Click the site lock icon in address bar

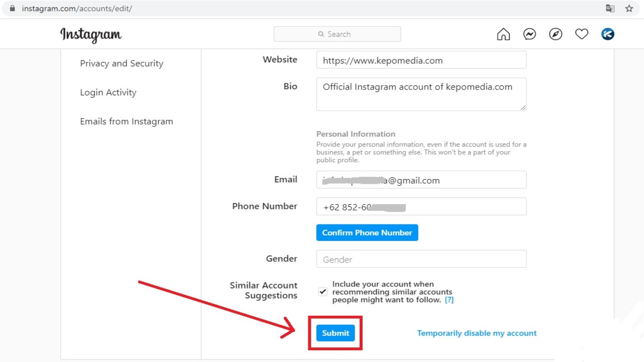click(12, 8)
